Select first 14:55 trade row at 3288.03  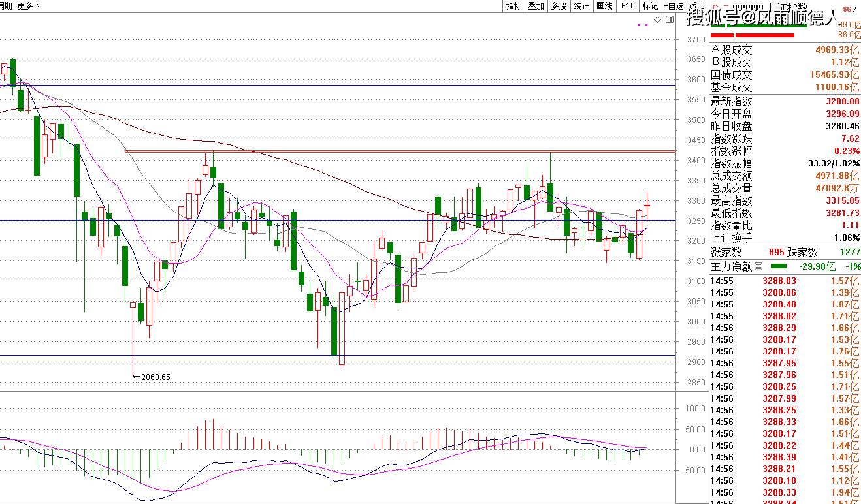point(784,281)
